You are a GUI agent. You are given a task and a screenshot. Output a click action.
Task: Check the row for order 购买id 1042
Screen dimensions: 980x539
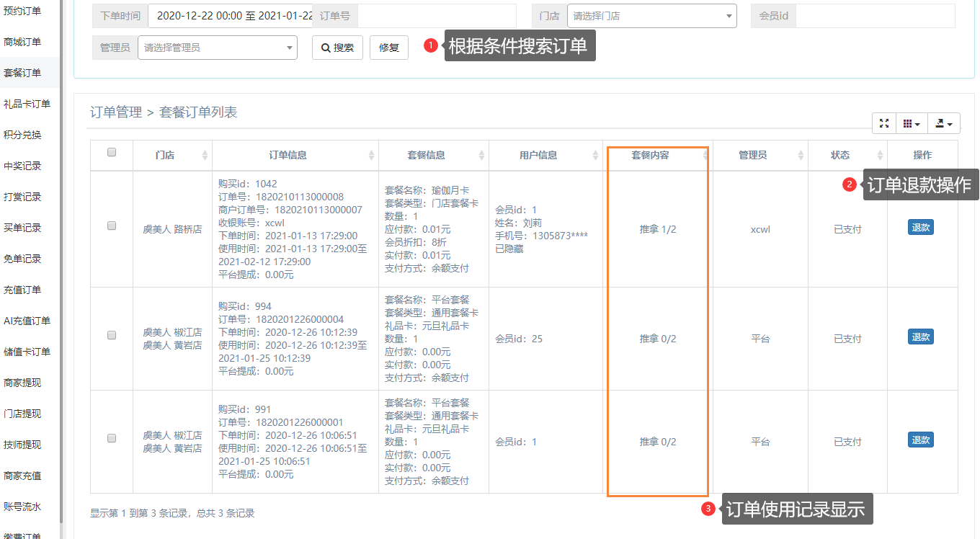[112, 226]
